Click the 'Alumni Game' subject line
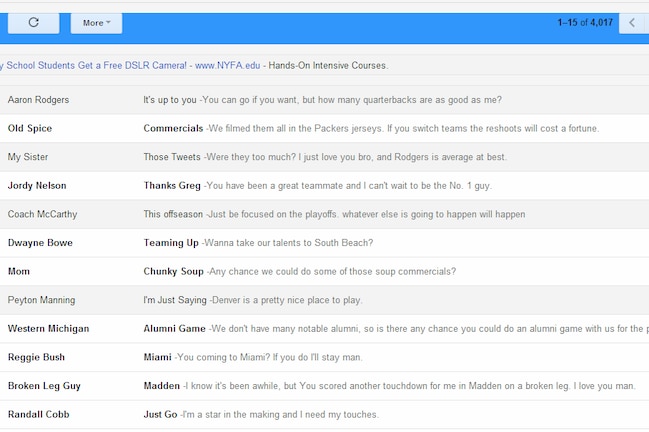 click(x=174, y=328)
